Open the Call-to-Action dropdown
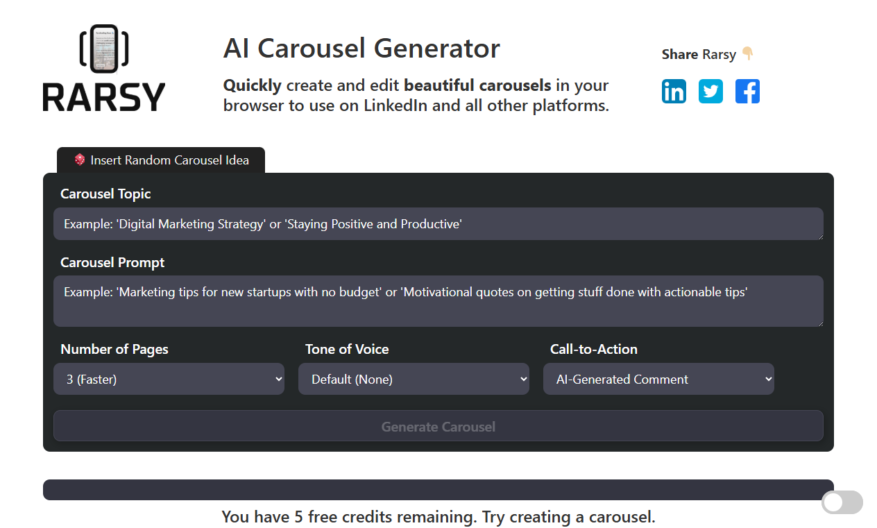877x528 pixels. [x=658, y=379]
